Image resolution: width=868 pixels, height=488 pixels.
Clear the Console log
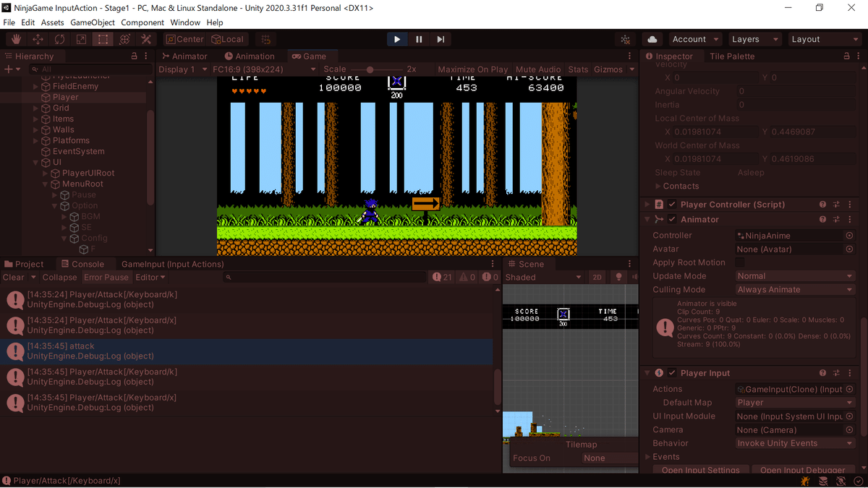[14, 278]
